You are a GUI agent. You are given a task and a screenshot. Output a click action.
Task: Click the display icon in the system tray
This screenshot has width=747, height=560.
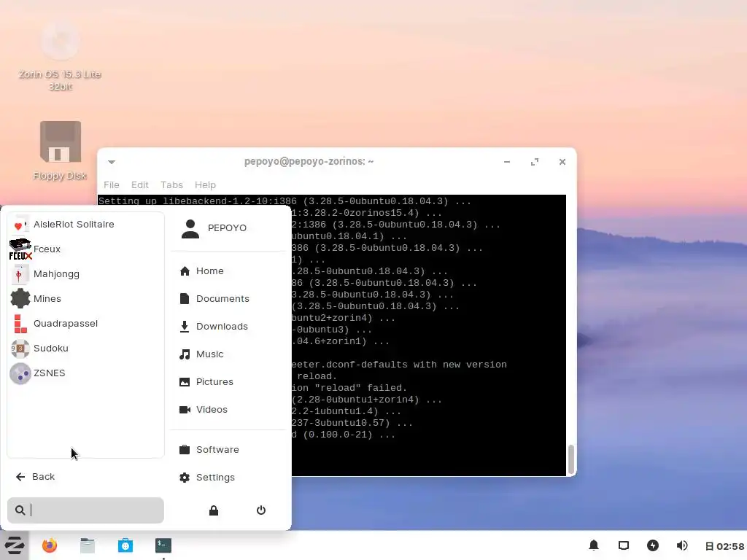624,545
